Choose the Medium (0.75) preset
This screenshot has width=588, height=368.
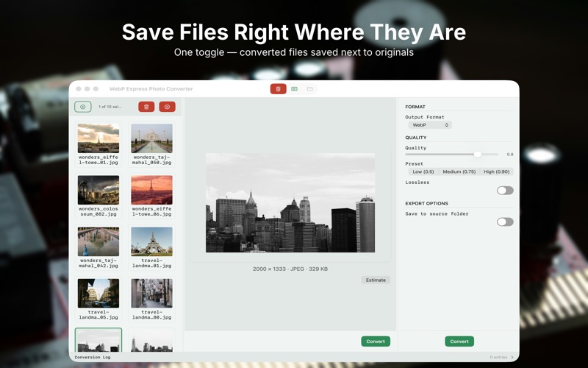click(x=459, y=171)
